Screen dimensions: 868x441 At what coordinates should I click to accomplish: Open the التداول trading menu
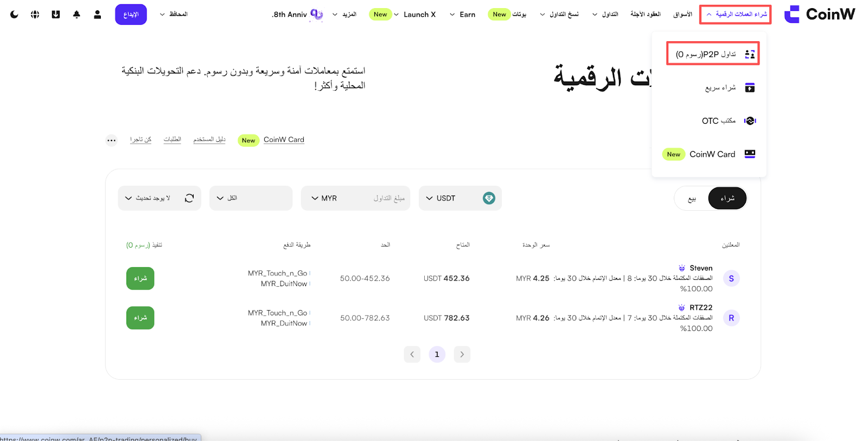point(605,14)
